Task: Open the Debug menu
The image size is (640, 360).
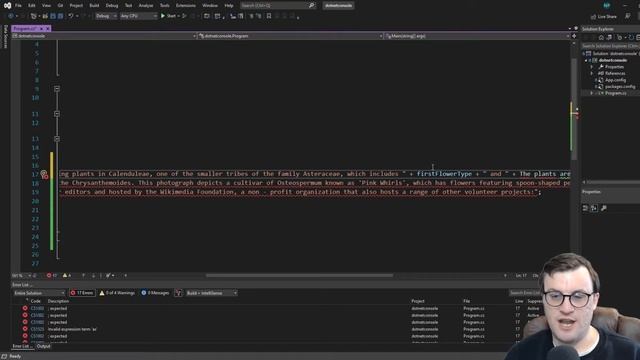Action: (x=112, y=5)
